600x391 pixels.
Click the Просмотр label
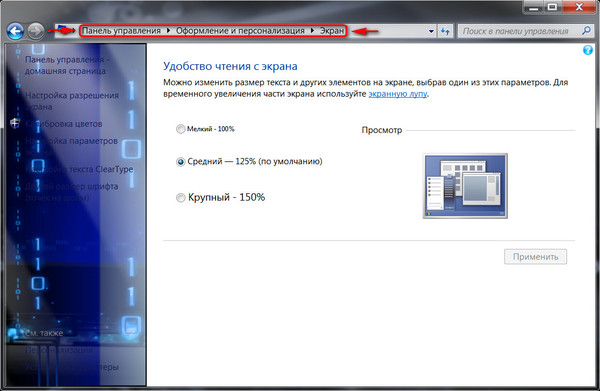point(382,130)
